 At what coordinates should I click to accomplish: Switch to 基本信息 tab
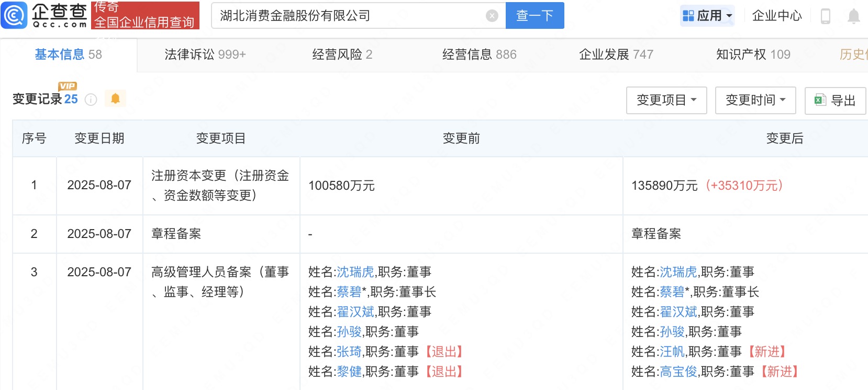coord(68,55)
